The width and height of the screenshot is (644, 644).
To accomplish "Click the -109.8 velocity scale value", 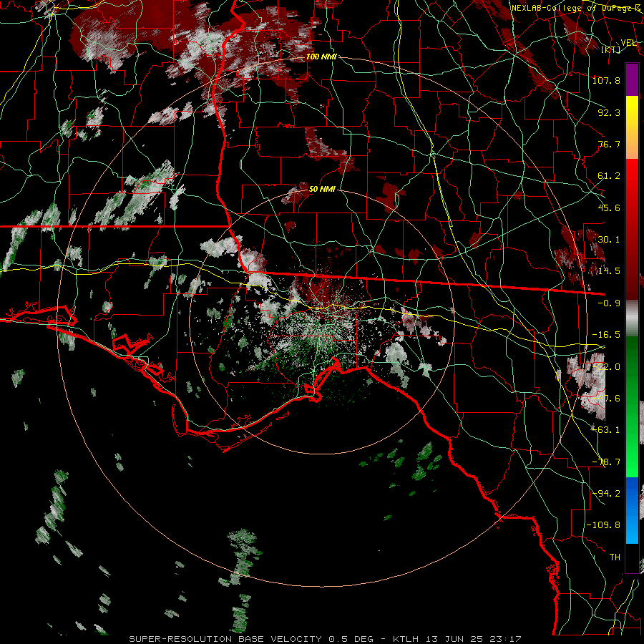I will (x=604, y=525).
